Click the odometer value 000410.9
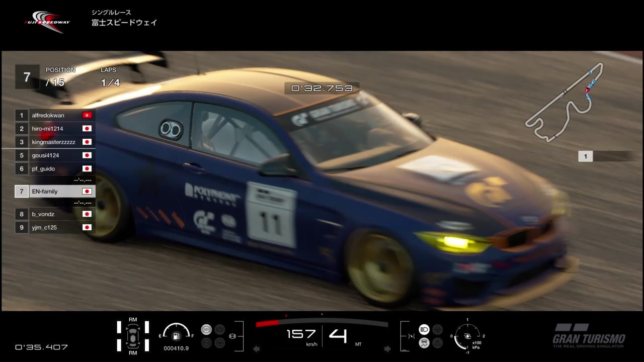The width and height of the screenshot is (644, 362). pyautogui.click(x=176, y=348)
